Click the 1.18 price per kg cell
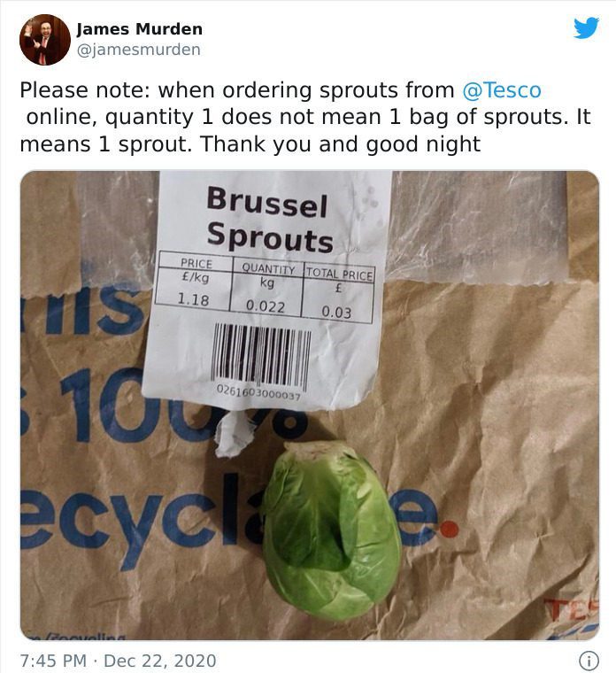 tap(193, 299)
